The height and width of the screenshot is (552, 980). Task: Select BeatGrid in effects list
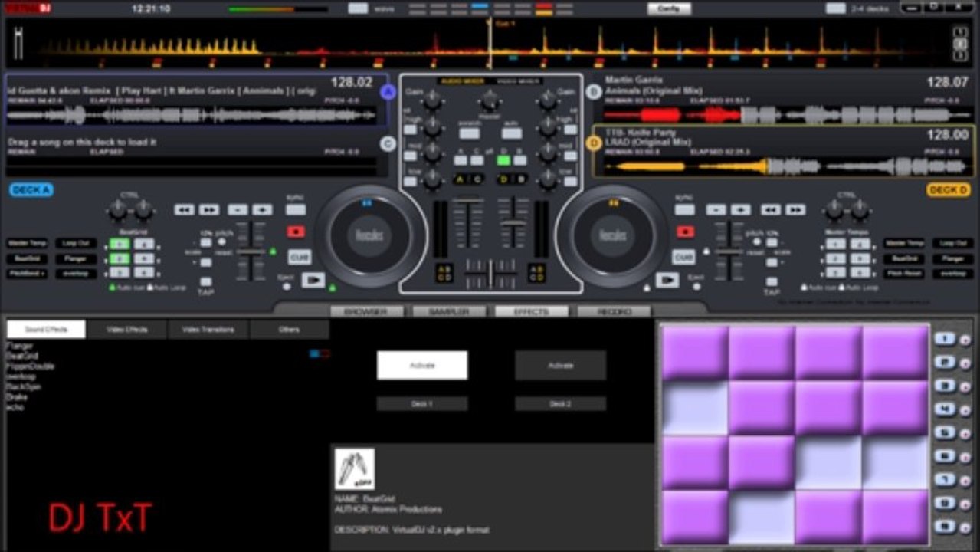22,356
